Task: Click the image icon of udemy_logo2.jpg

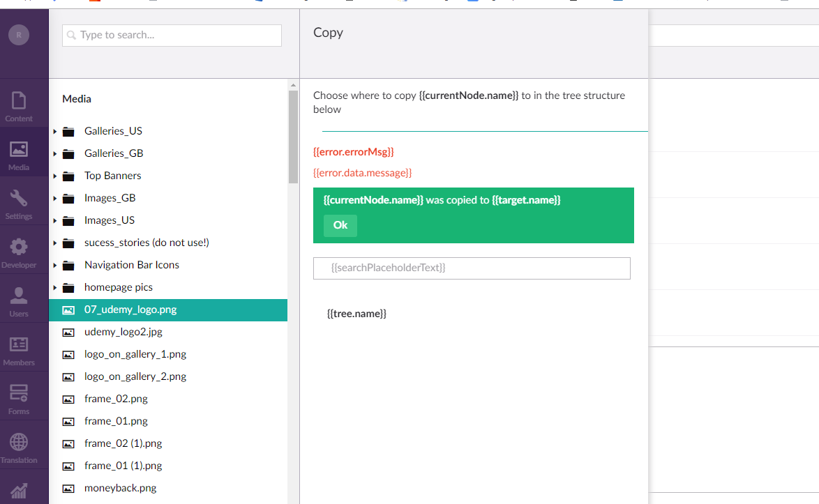Action: [68, 333]
